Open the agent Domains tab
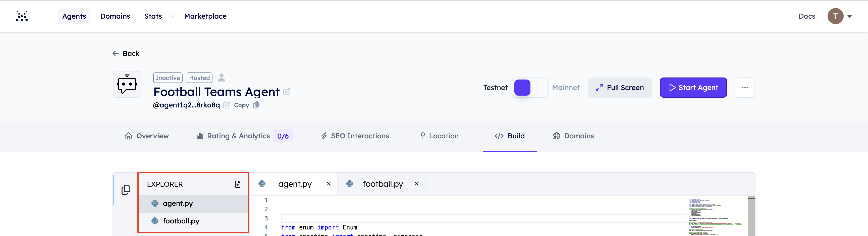 573,136
